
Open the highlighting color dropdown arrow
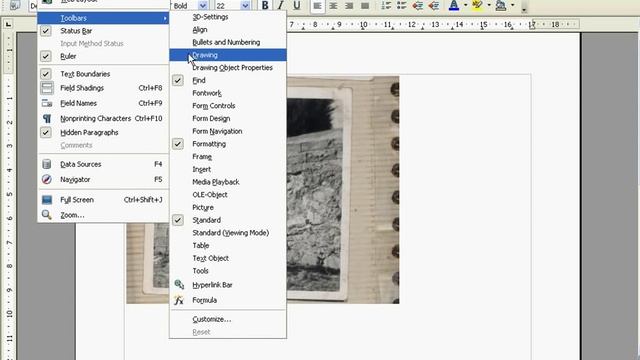click(489, 6)
